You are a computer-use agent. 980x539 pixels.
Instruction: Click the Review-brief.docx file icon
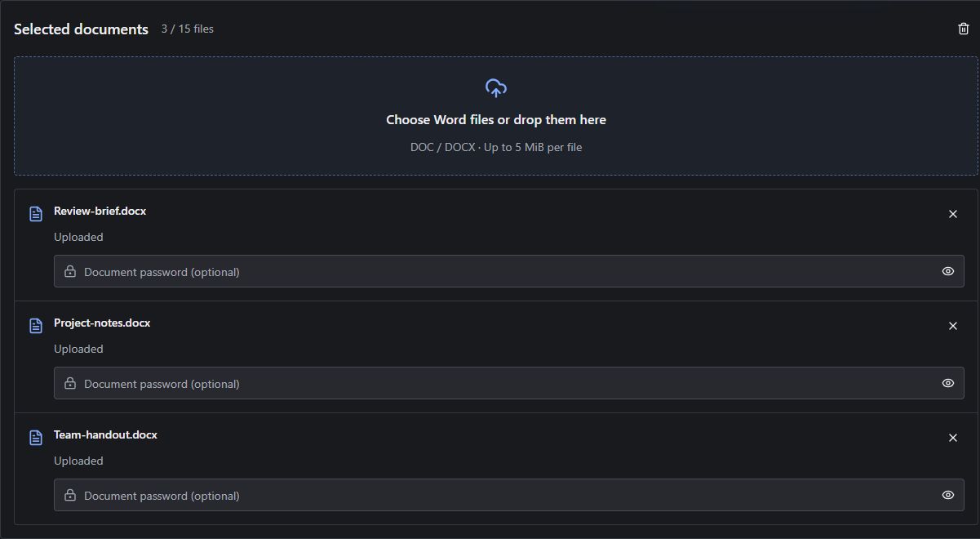click(36, 214)
